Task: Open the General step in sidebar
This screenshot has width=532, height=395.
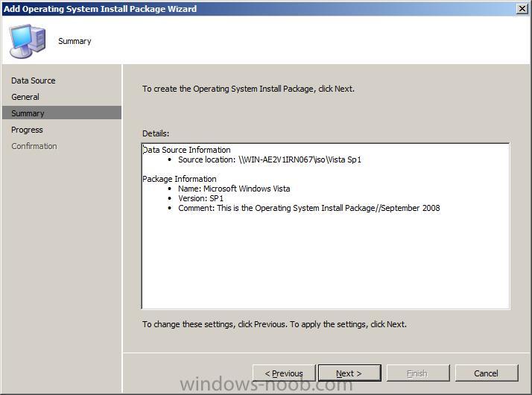Action: 25,97
